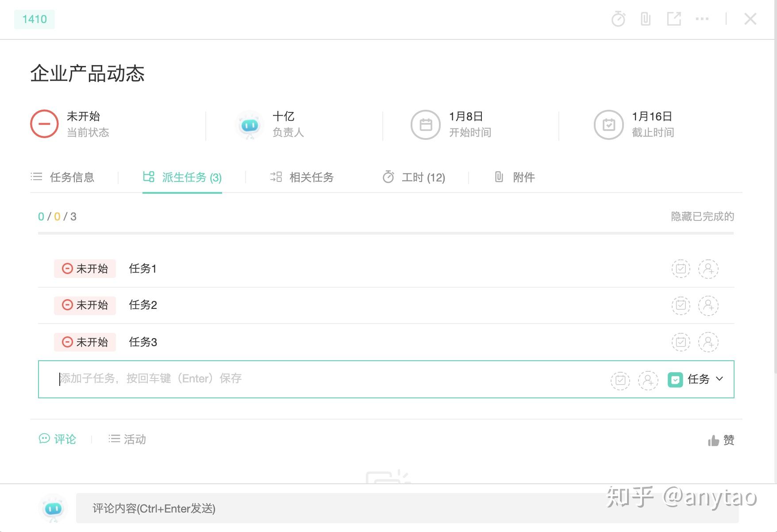This screenshot has width=777, height=532.
Task: Click the timer icon in top toolbar
Action: pyautogui.click(x=618, y=19)
